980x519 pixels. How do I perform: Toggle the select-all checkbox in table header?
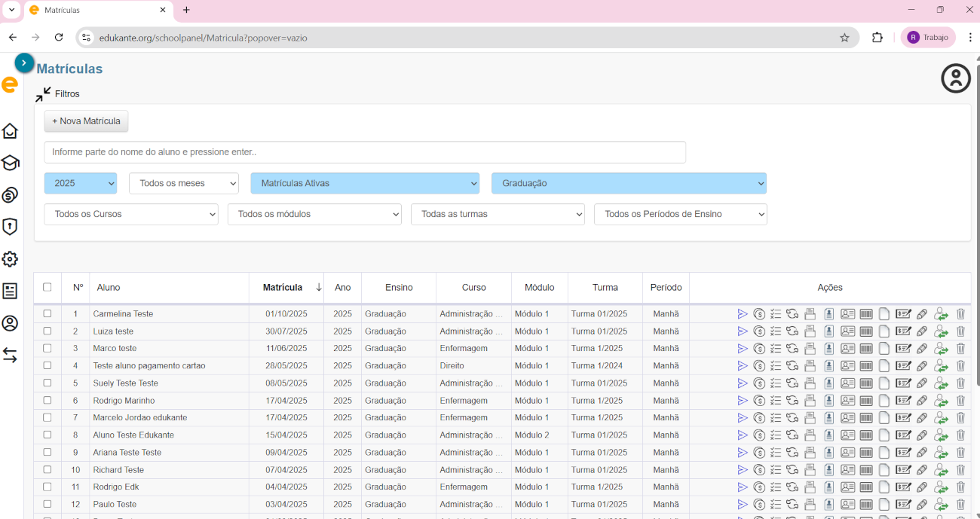pyautogui.click(x=47, y=287)
